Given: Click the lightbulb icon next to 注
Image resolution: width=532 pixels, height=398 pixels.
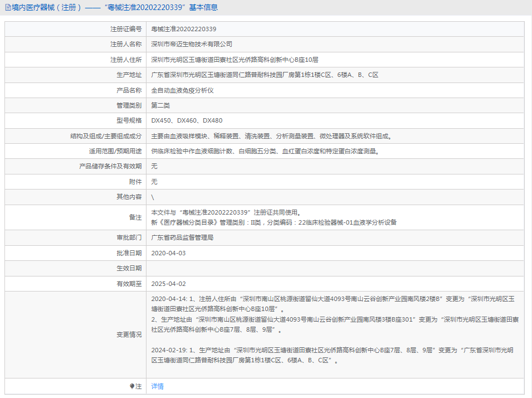Looking at the screenshot, I should tap(132, 386).
